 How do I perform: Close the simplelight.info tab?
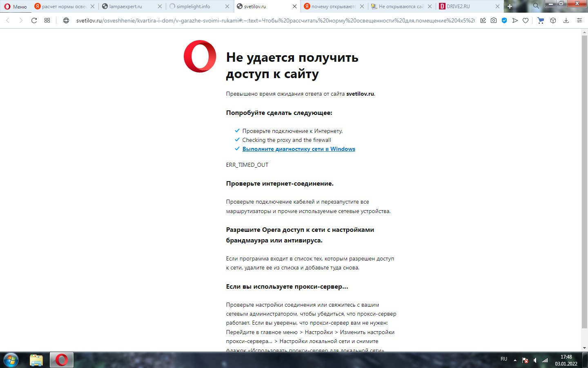227,7
